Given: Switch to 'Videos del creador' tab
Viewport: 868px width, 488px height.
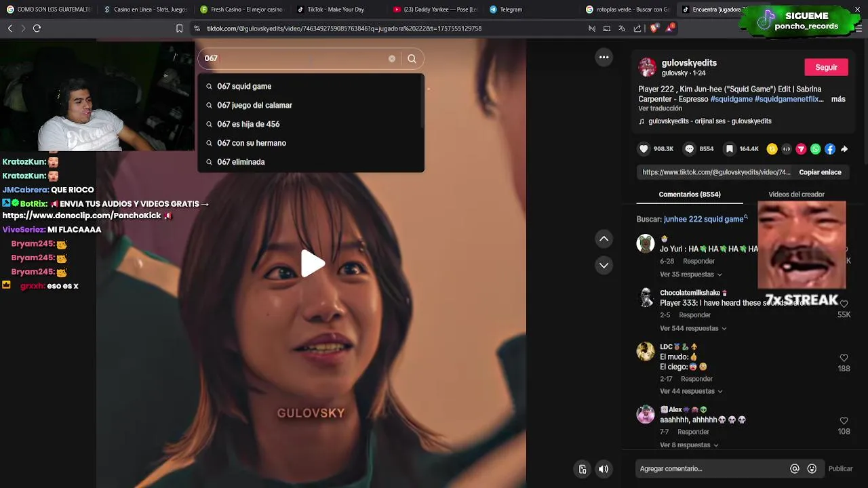Looking at the screenshot, I should tap(796, 195).
